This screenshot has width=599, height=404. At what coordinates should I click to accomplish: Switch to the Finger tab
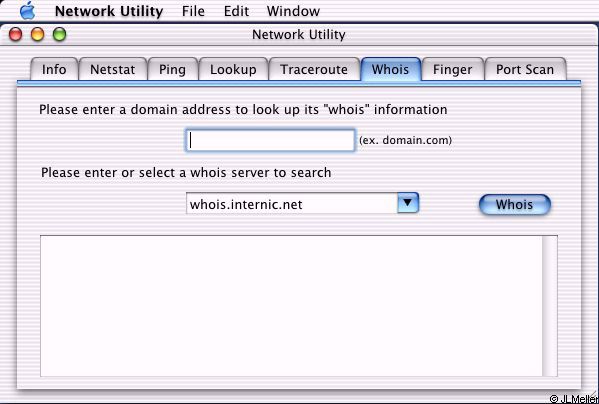[x=452, y=69]
